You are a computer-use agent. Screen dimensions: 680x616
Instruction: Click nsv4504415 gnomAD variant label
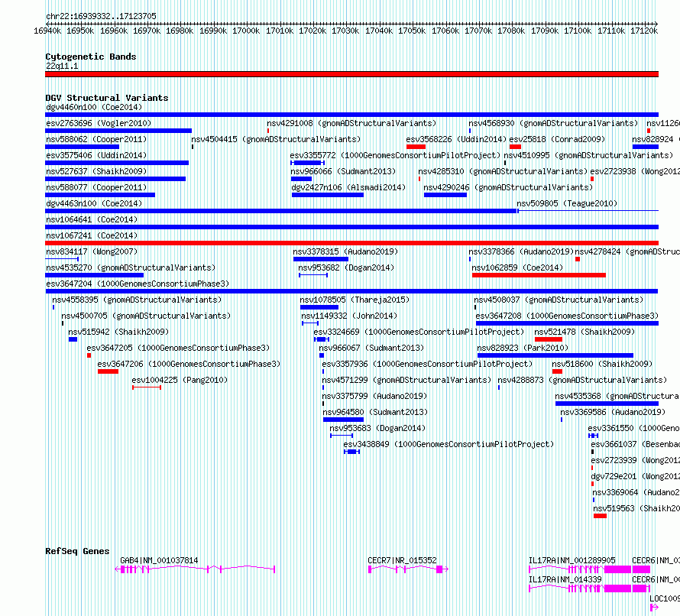click(276, 139)
